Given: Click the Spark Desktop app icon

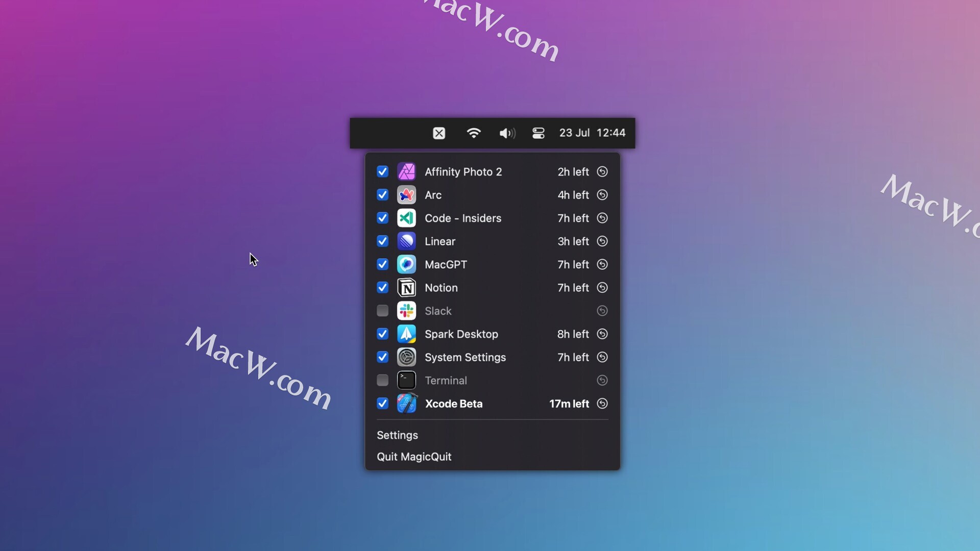Looking at the screenshot, I should coord(406,334).
